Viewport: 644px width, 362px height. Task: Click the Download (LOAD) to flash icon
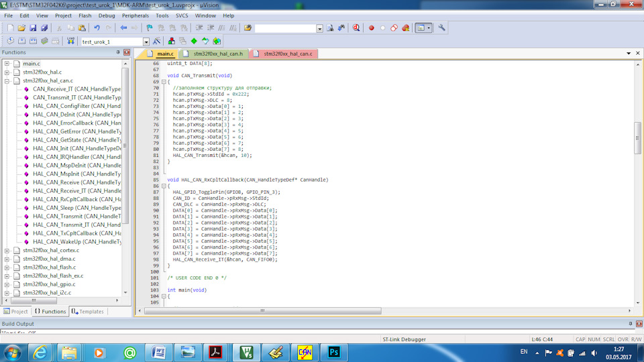(70, 42)
